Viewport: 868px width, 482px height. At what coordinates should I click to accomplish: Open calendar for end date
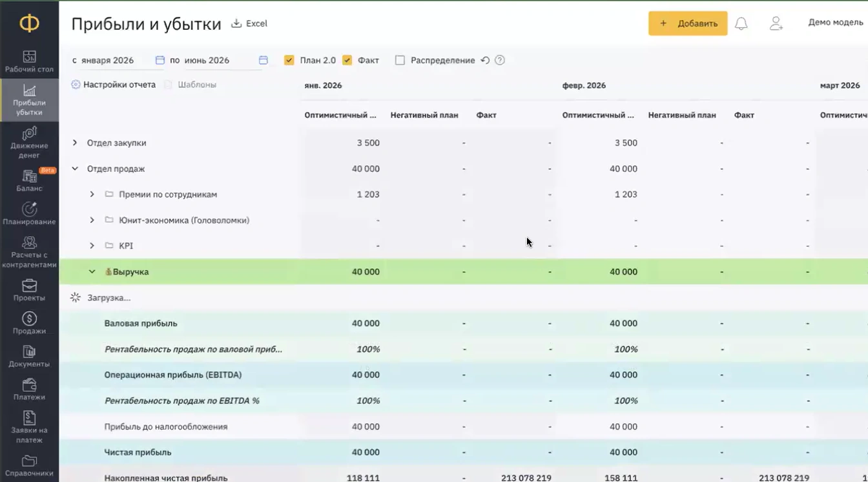[263, 60]
